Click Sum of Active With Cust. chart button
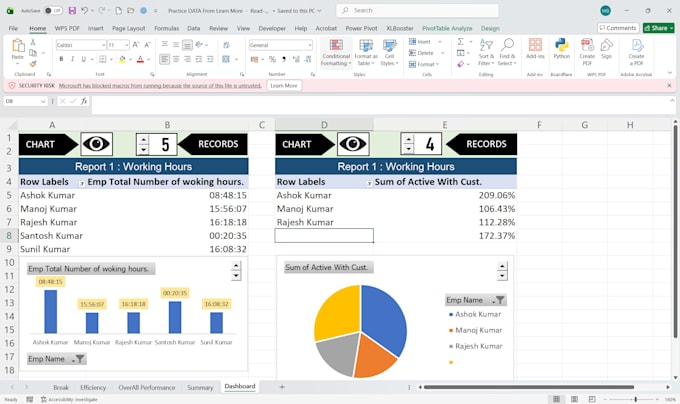The image size is (680, 404). point(329,267)
